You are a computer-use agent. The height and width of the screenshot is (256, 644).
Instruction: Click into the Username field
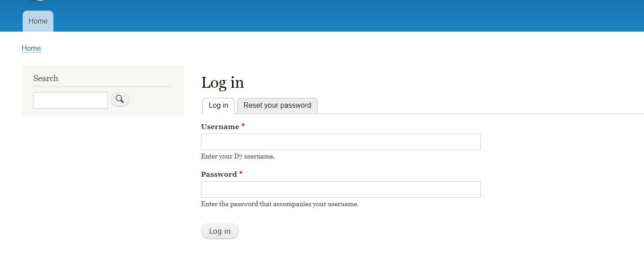coord(341,142)
